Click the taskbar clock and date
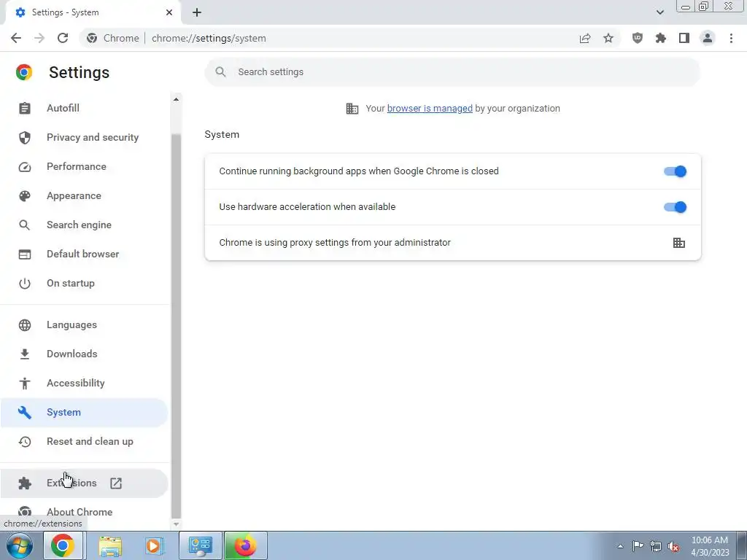This screenshot has height=560, width=747. point(709,546)
